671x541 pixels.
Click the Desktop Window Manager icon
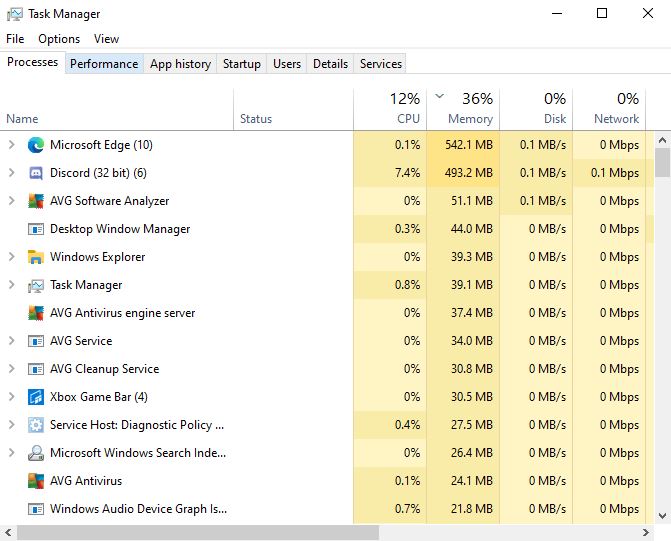[36, 229]
